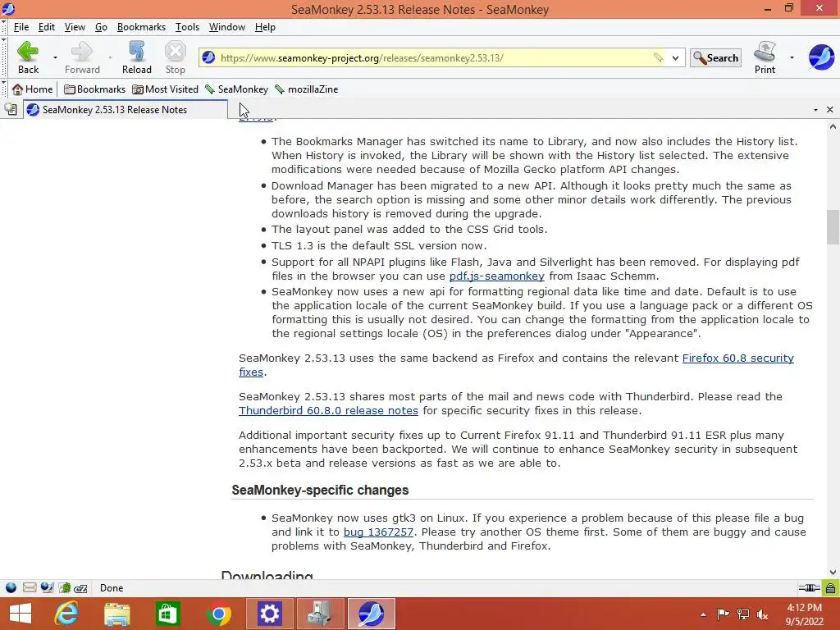The image size is (840, 630).
Task: Launch Internet Explorer from taskbar
Action: (x=66, y=614)
